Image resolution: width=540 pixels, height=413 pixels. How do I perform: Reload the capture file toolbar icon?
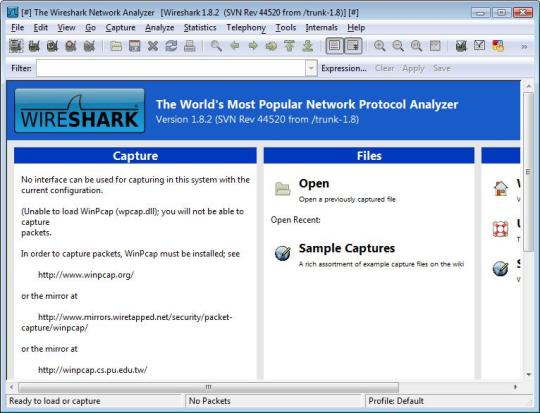tap(171, 46)
